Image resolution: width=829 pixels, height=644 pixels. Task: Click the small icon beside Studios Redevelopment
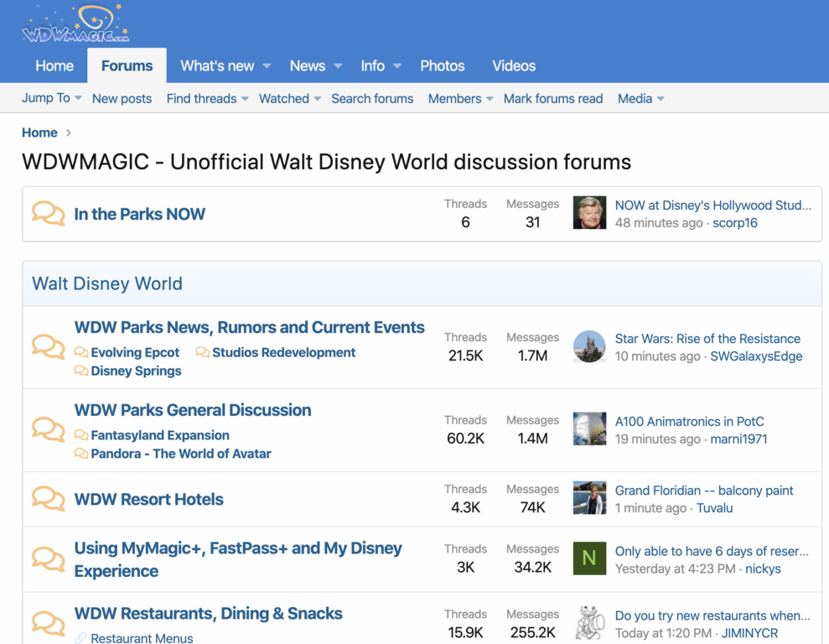point(202,352)
